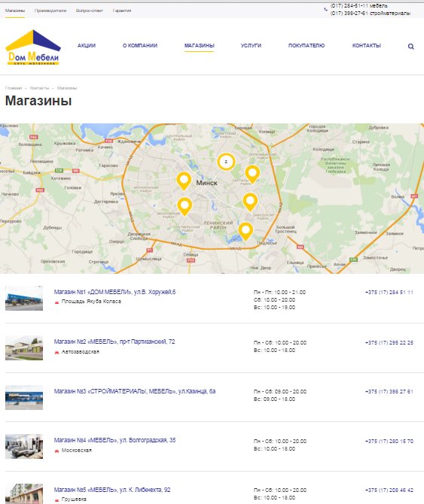Viewport: 424px width, 504px height.
Task: Call +375 (17) 295 22 25
Action: coord(389,343)
